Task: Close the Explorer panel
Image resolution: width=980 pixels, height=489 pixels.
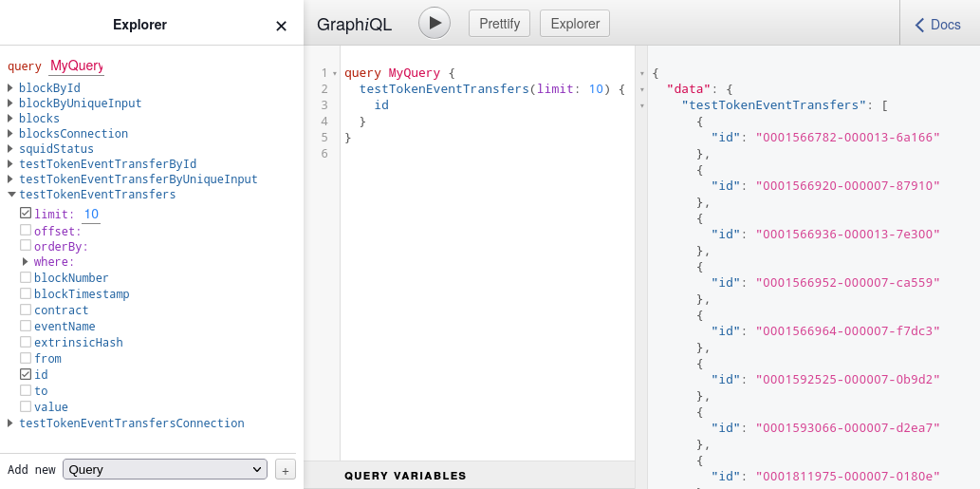Action: [281, 26]
